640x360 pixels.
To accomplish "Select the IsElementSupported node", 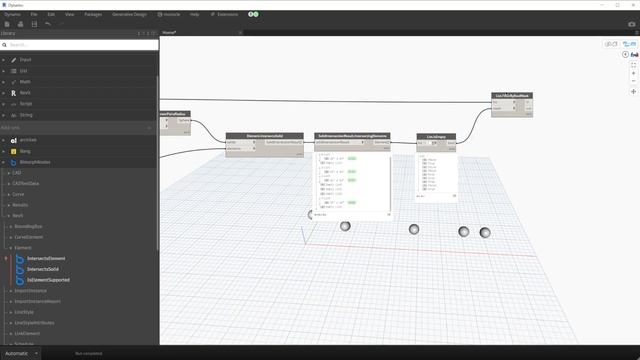I will click(x=48, y=280).
